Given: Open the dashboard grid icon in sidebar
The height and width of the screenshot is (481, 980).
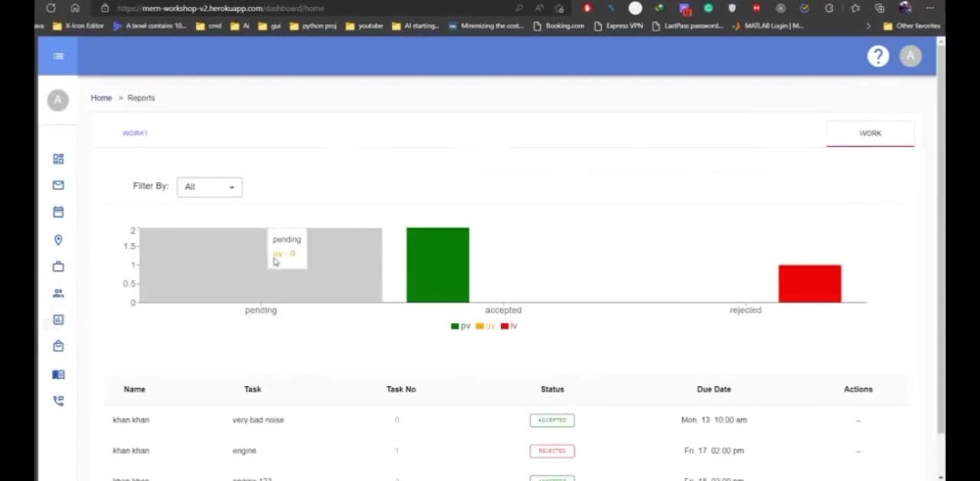Looking at the screenshot, I should (58, 159).
